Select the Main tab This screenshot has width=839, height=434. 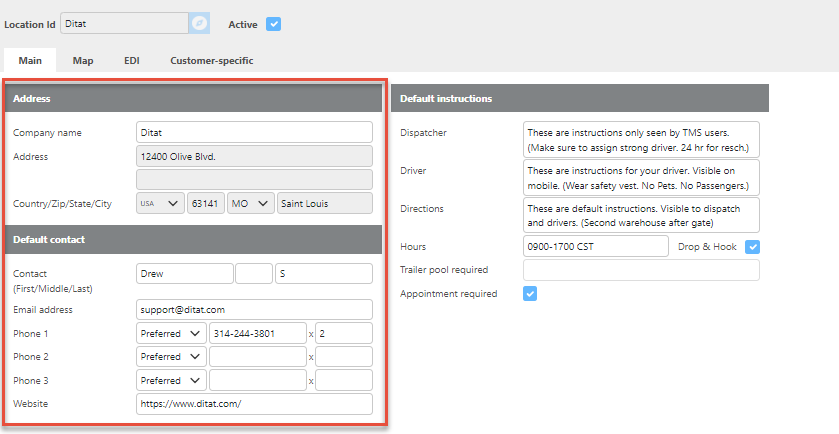pyautogui.click(x=30, y=61)
